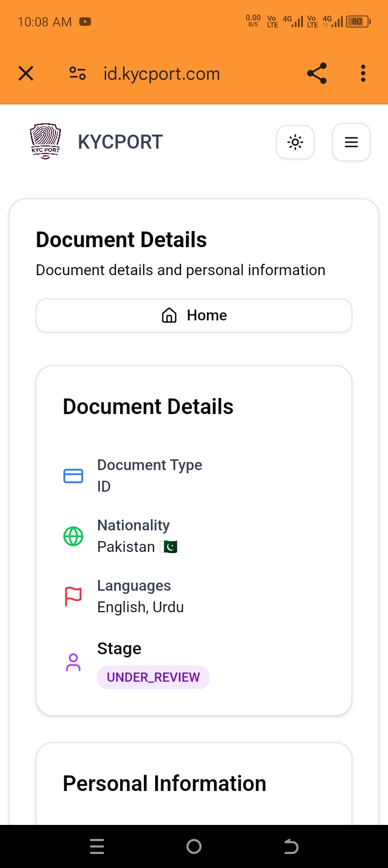Tap the KYC Port fingerprint logo

pyautogui.click(x=45, y=141)
